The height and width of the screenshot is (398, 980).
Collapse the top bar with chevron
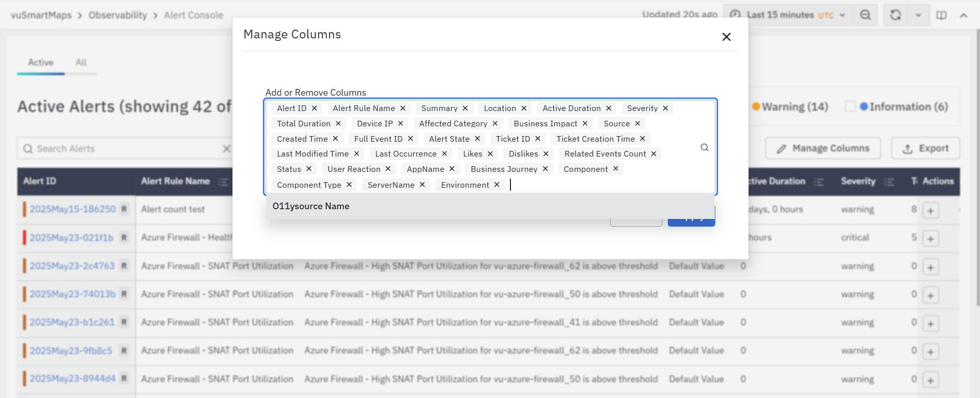click(x=964, y=15)
